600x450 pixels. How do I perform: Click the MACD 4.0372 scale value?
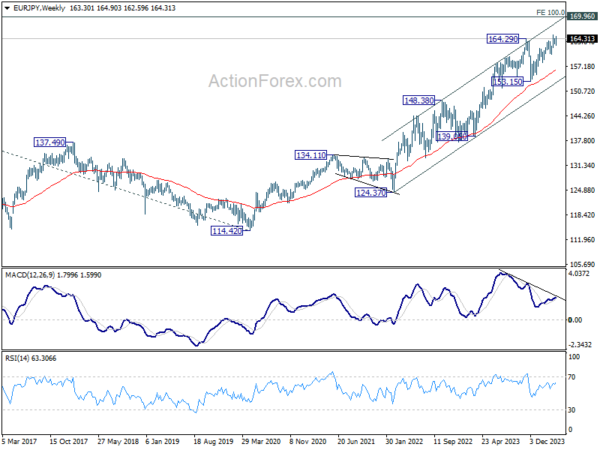pyautogui.click(x=581, y=273)
